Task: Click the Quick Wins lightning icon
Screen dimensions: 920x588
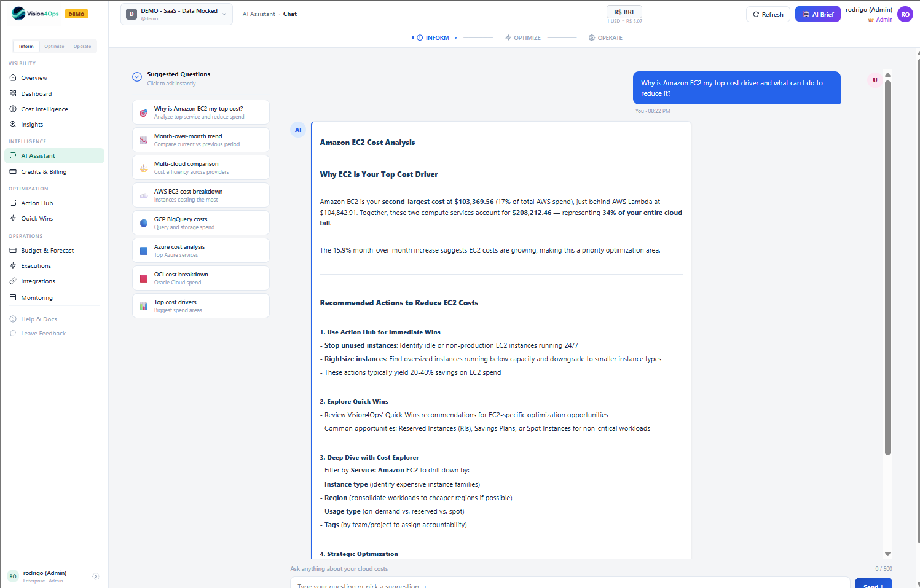Action: point(13,218)
